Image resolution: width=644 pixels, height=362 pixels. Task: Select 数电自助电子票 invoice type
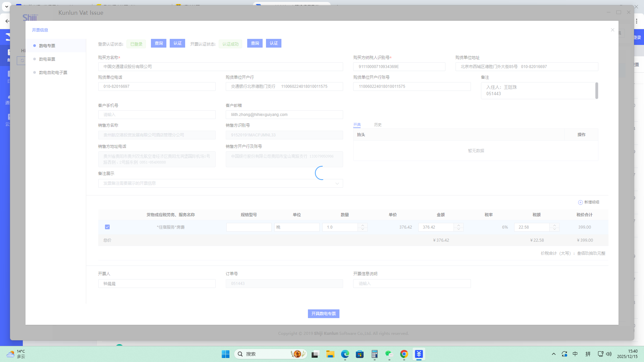tap(53, 73)
